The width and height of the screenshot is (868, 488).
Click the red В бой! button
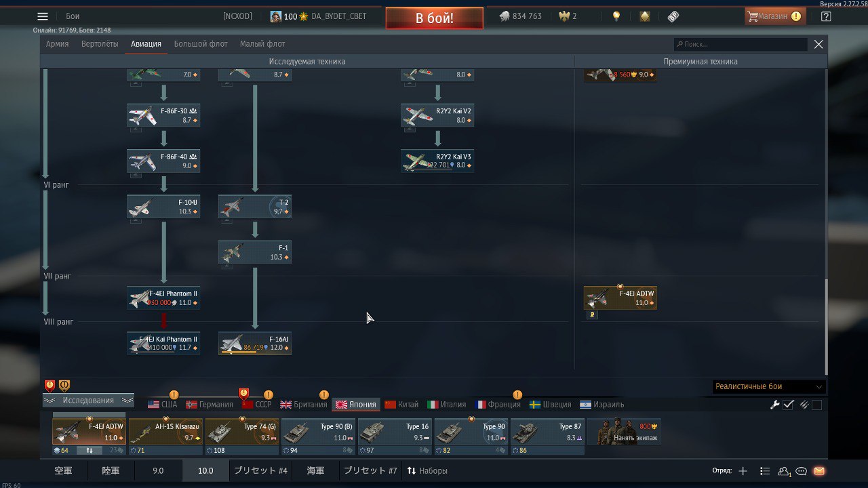click(x=435, y=18)
